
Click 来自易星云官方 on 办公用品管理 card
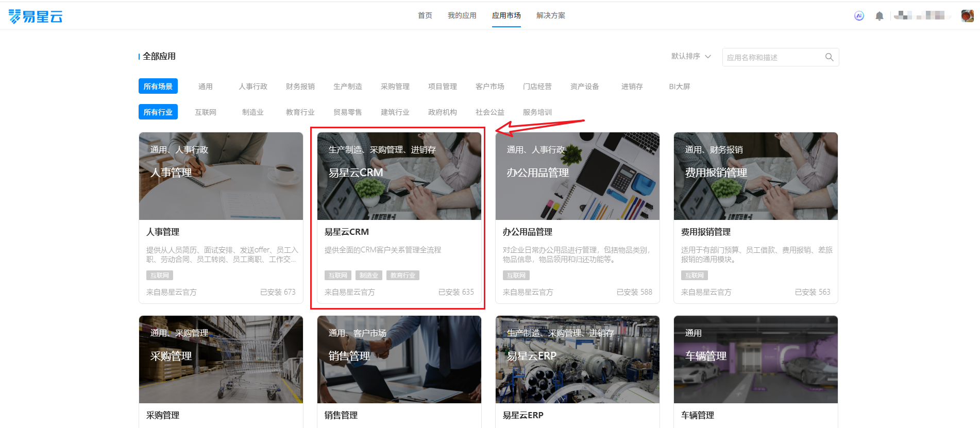(x=528, y=292)
